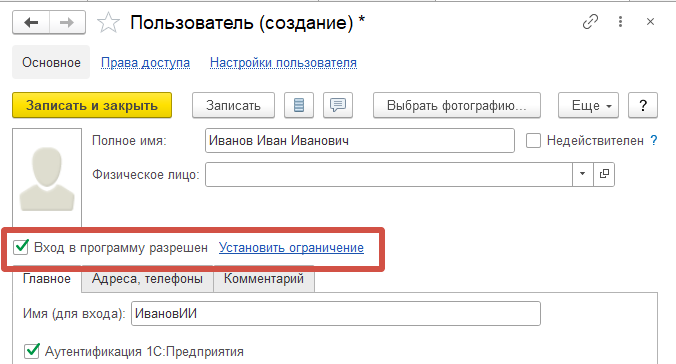Switch to the Главное tab
Screen dimensions: 676x364
[47, 279]
